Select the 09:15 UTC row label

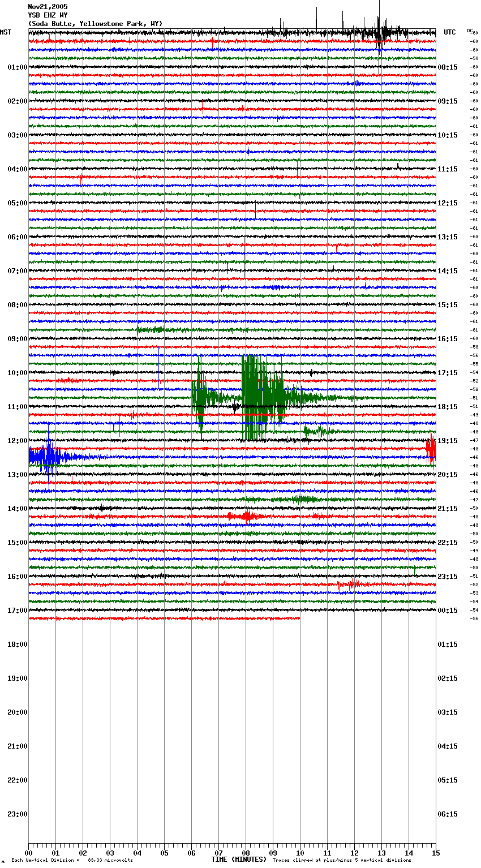pyautogui.click(x=448, y=101)
